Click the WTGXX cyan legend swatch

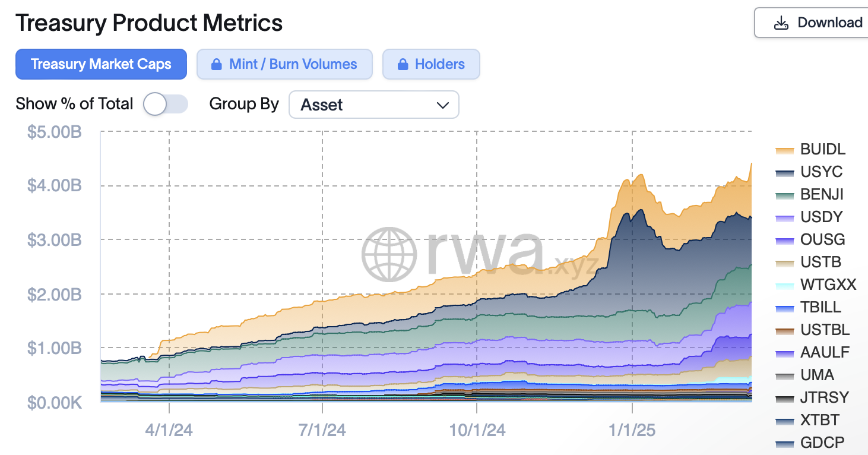784,286
